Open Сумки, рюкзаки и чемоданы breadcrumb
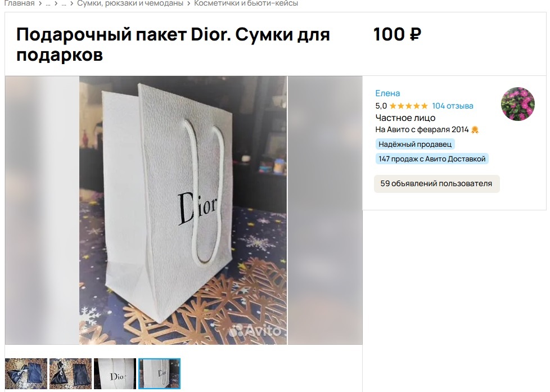This screenshot has height=392, width=550. (130, 3)
